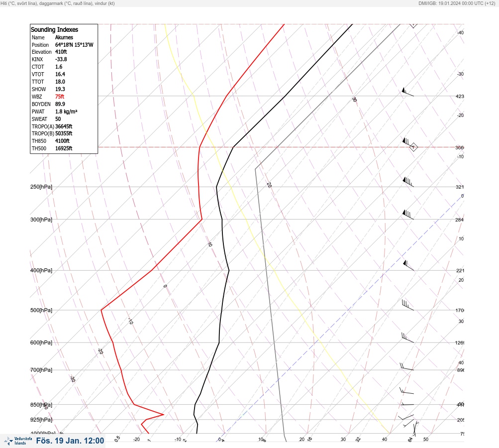Viewport: 499px width, 448px height.
Task: Click the wind barb at 850 hPa level
Action: tap(407, 404)
